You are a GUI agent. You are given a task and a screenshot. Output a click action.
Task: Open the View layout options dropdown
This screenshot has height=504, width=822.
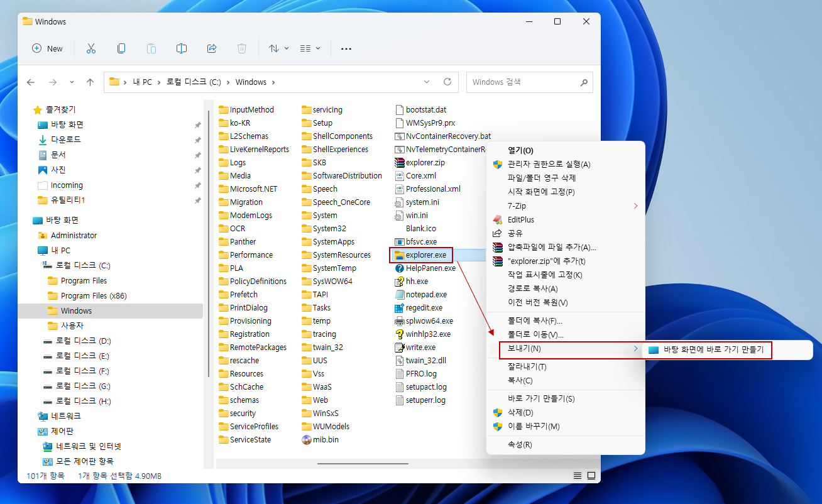(x=310, y=48)
